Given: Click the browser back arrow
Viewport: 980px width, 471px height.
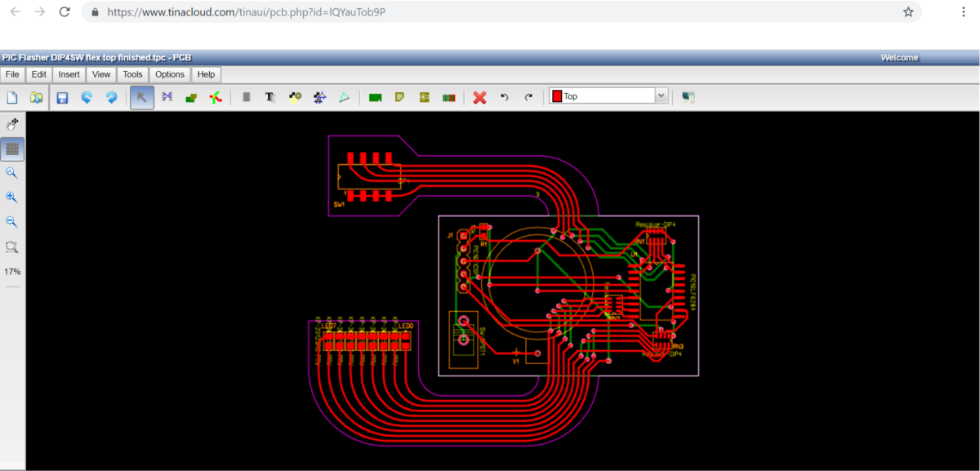Looking at the screenshot, I should (15, 12).
